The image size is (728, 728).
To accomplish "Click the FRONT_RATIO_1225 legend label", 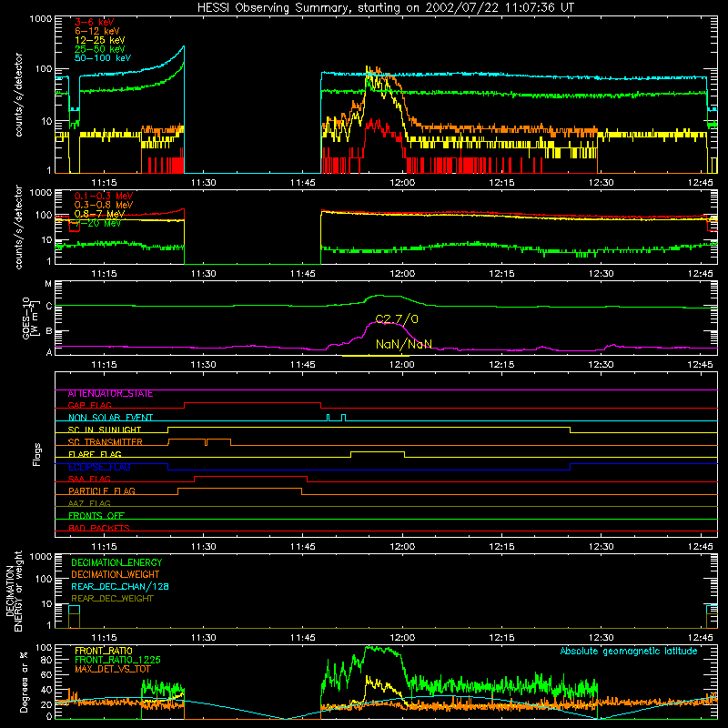I will click(x=117, y=660).
